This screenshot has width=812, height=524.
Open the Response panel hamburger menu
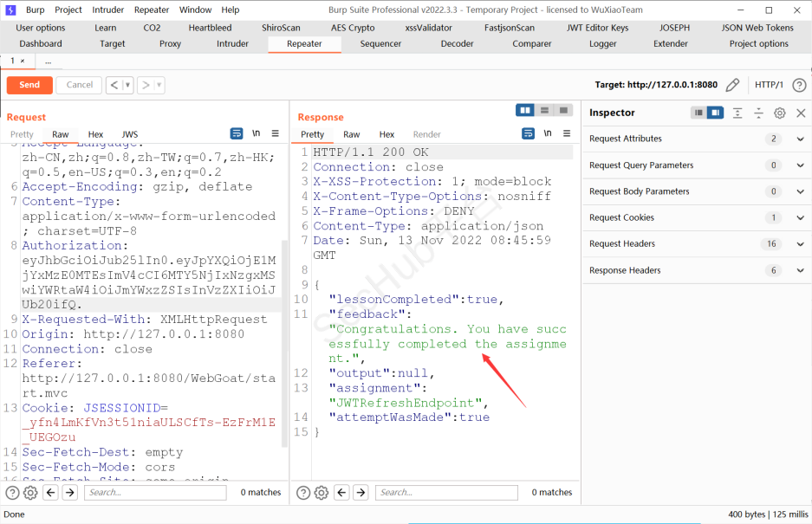(x=567, y=134)
